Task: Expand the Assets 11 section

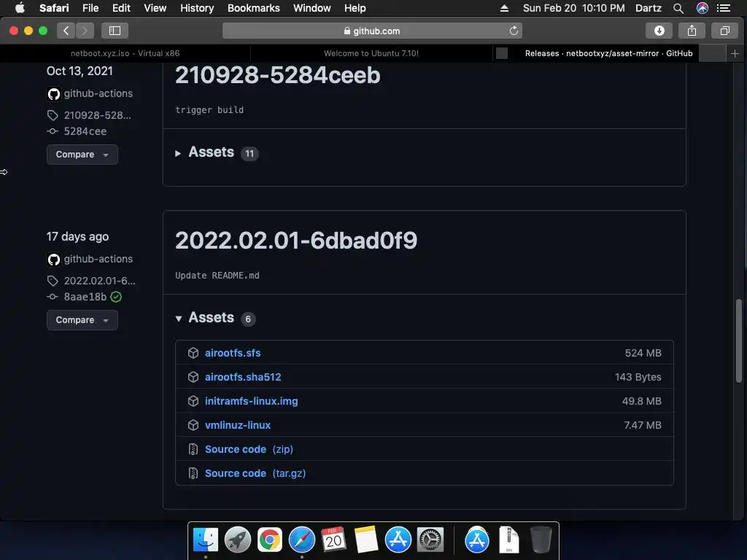Action: pos(216,152)
